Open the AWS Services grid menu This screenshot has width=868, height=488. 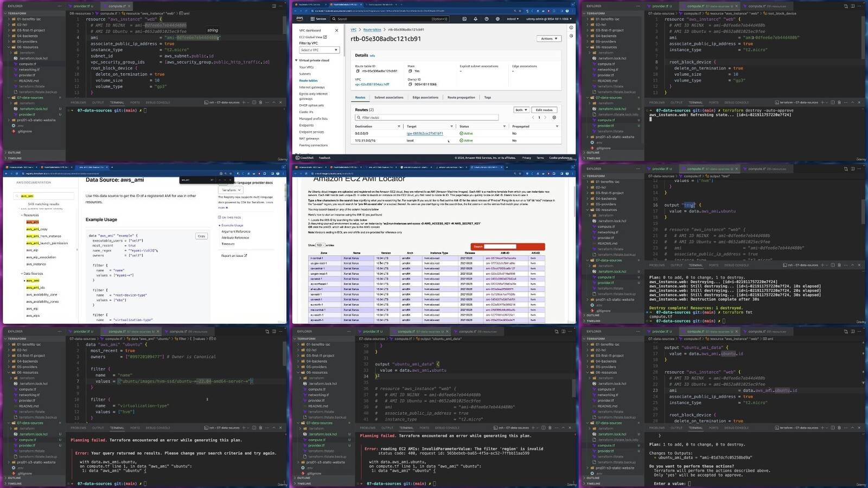(x=312, y=19)
